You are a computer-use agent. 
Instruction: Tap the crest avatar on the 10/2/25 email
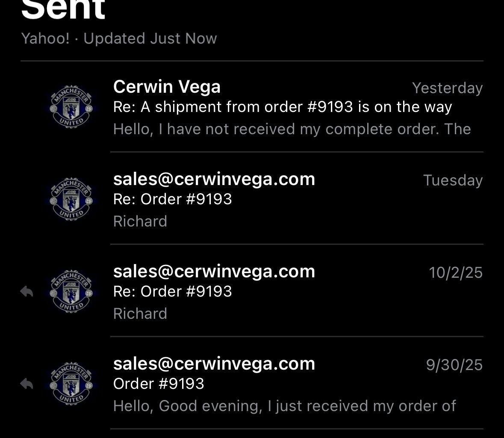[71, 291]
